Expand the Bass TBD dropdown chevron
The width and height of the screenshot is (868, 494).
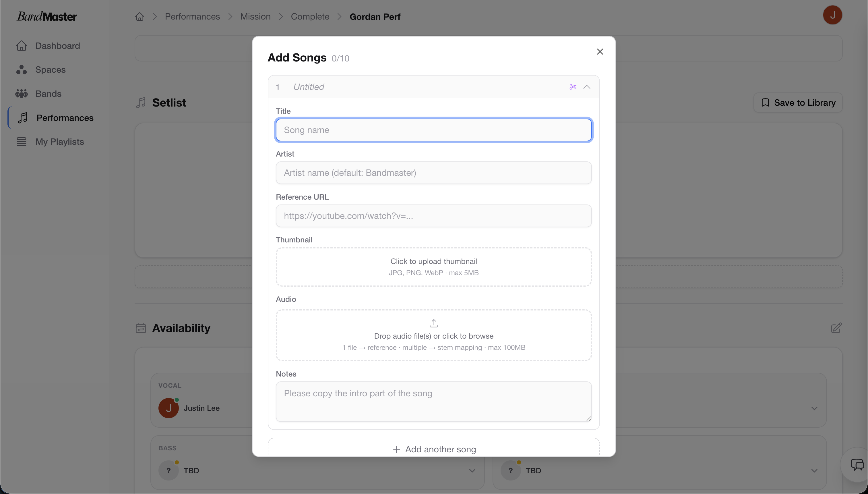tap(472, 470)
